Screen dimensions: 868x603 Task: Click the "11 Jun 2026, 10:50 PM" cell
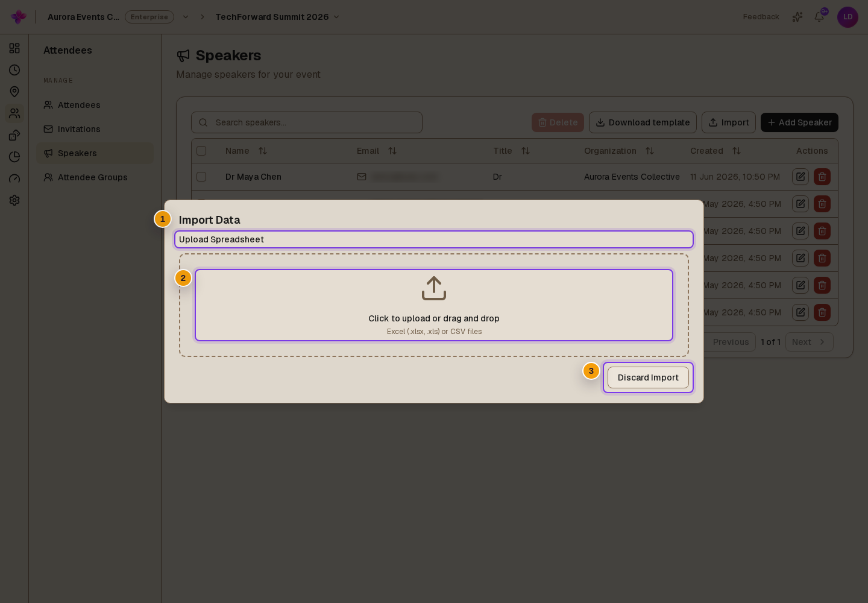click(x=735, y=177)
